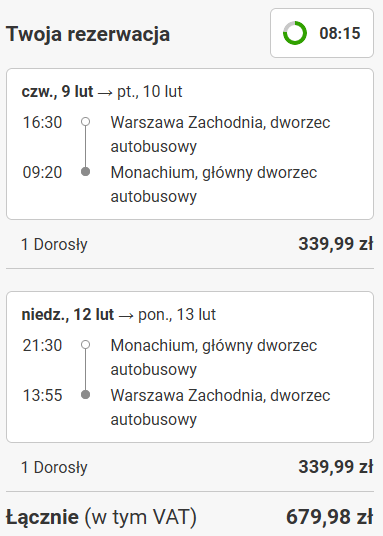
Task: Click Warszawa Zachodnia arrival stop at 13:55
Action: click(x=220, y=407)
